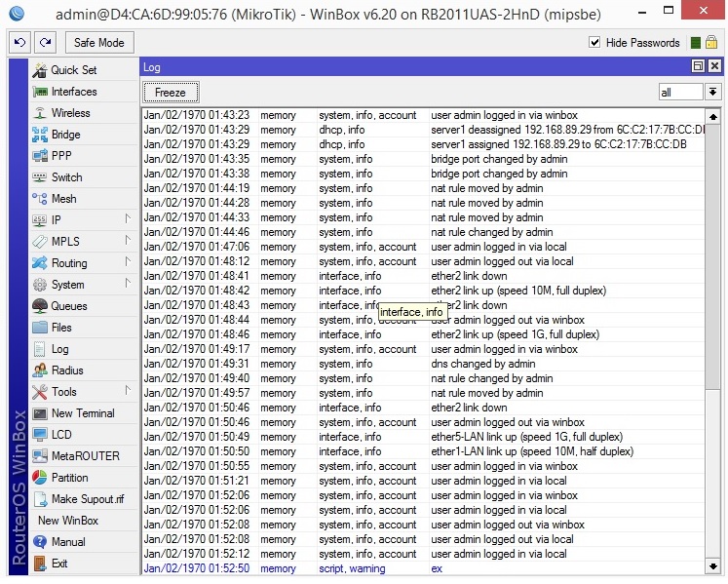
Task: Select 'user admin logged out via local' at 01:48:12
Action: 423,261
